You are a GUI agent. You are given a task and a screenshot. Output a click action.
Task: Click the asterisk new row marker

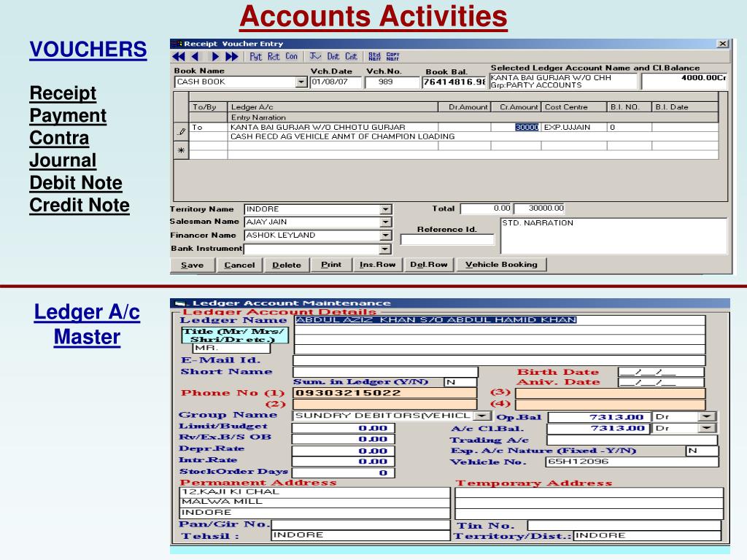[x=181, y=150]
